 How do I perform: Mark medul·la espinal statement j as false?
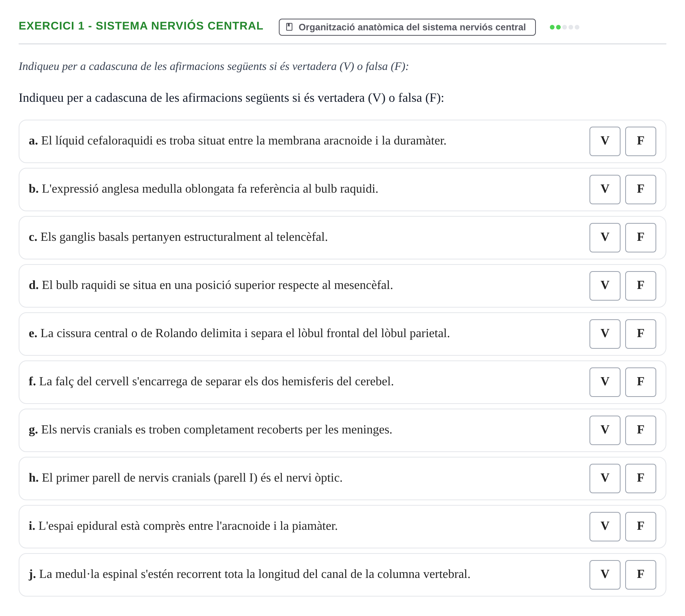(x=640, y=575)
